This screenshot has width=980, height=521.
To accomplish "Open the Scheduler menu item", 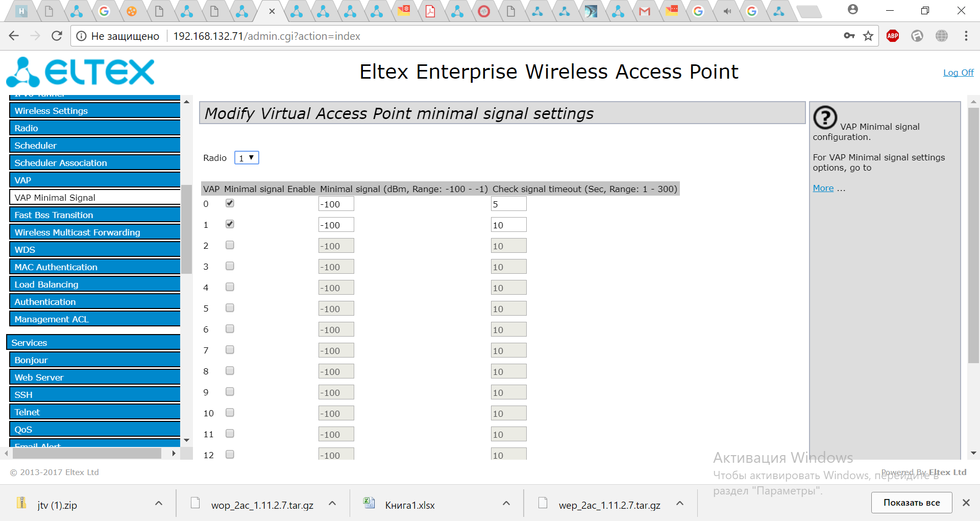I will point(95,146).
